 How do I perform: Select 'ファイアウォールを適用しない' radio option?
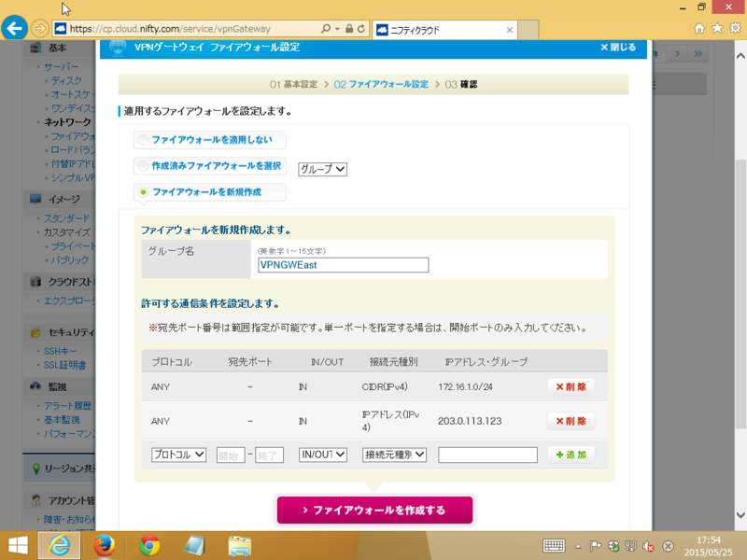pyautogui.click(x=143, y=140)
